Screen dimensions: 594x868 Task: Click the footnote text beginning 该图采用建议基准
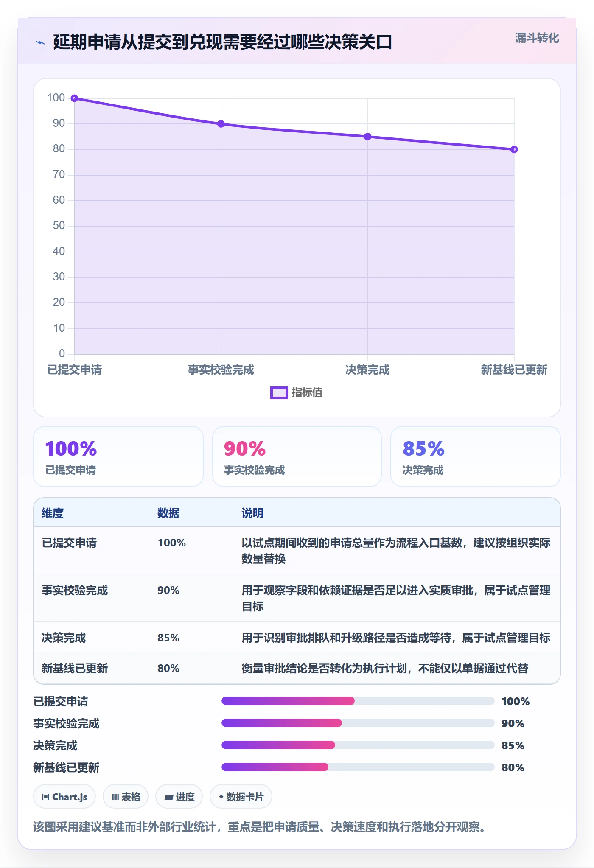(260, 827)
